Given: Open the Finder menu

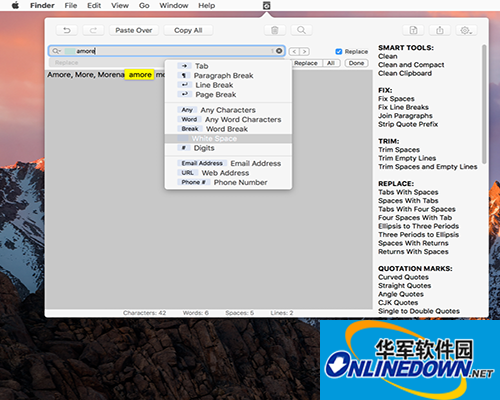Looking at the screenshot, I should (x=42, y=6).
